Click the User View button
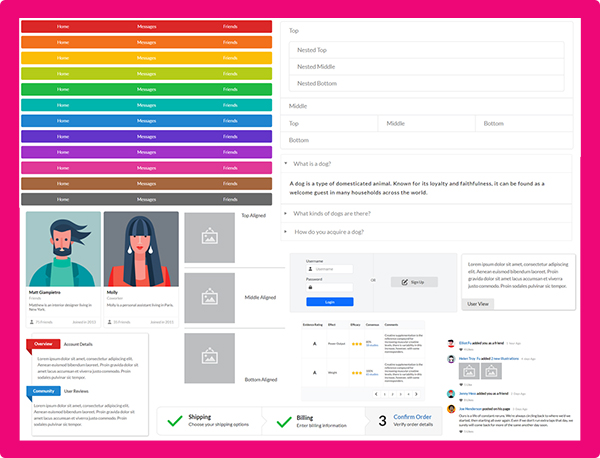600x458 pixels. tap(478, 303)
